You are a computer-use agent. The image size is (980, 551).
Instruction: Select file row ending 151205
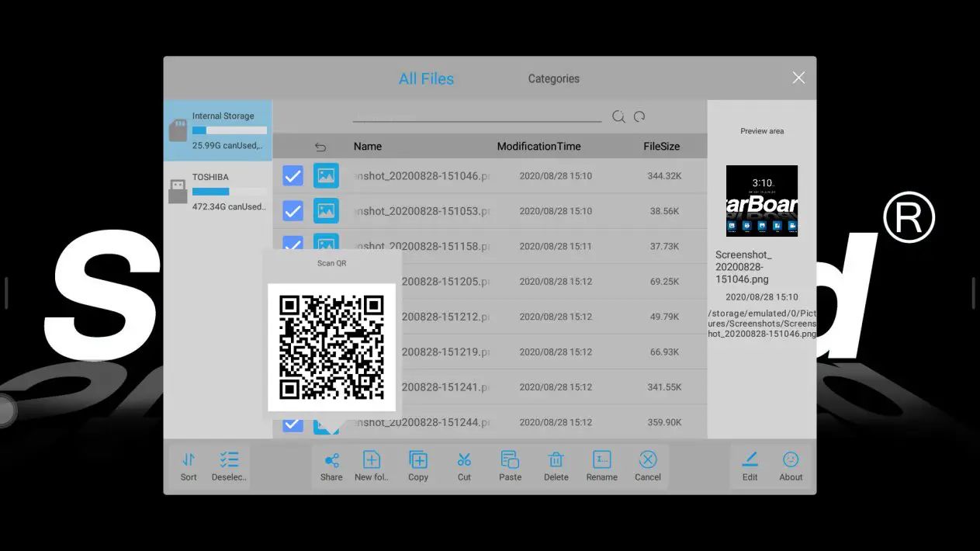pyautogui.click(x=490, y=281)
